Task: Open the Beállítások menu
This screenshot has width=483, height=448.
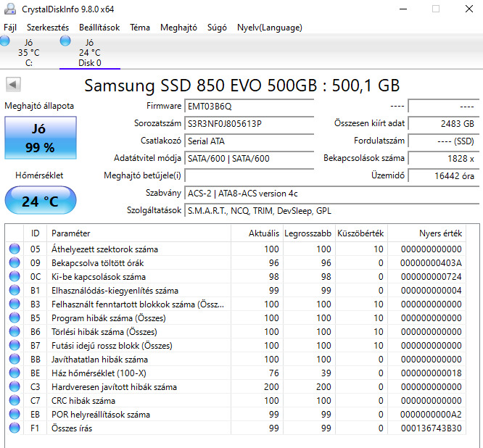Action: [99, 28]
